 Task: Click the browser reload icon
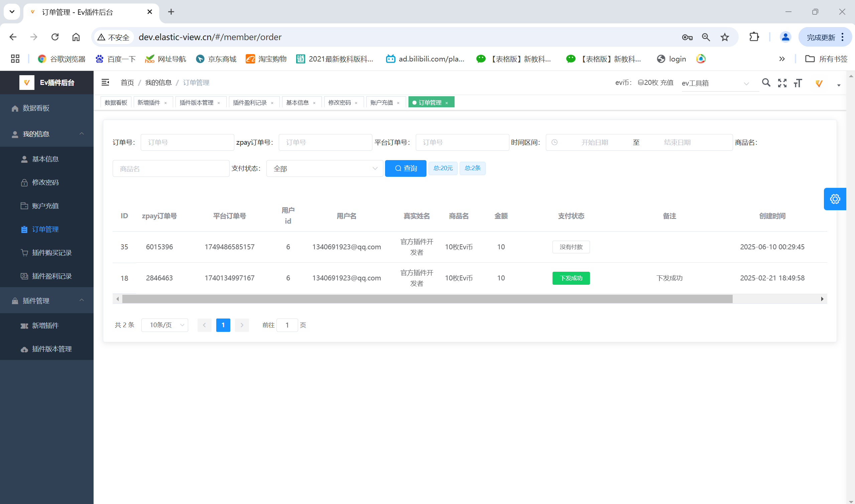tap(55, 37)
